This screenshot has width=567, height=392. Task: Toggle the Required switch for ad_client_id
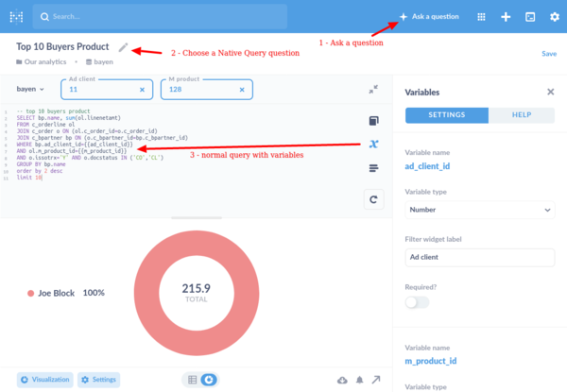point(416,301)
